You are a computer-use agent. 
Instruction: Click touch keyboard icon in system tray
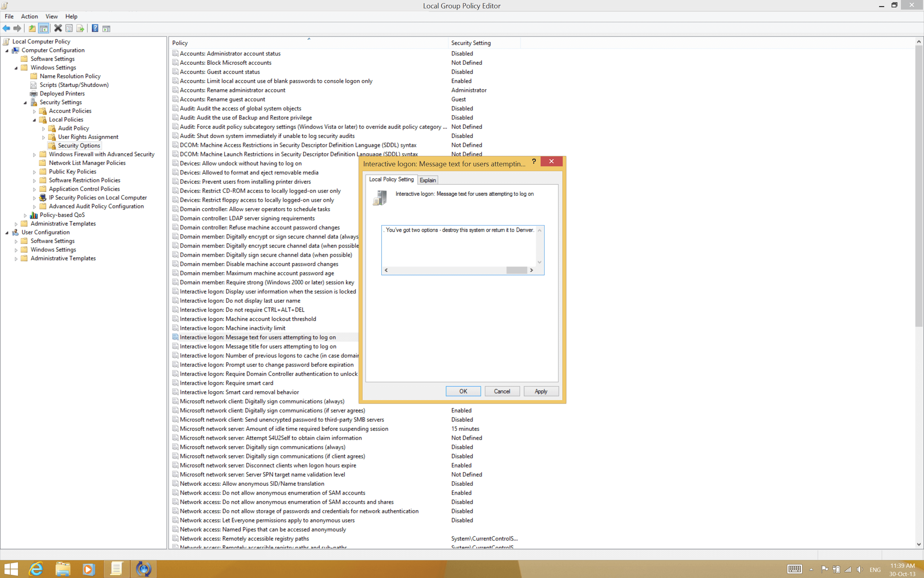point(794,569)
